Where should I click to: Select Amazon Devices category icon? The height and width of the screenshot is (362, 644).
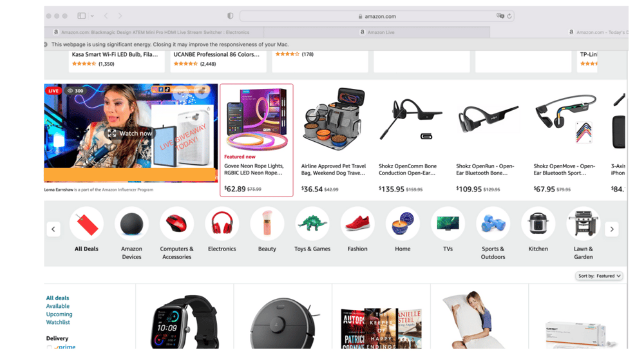[131, 224]
